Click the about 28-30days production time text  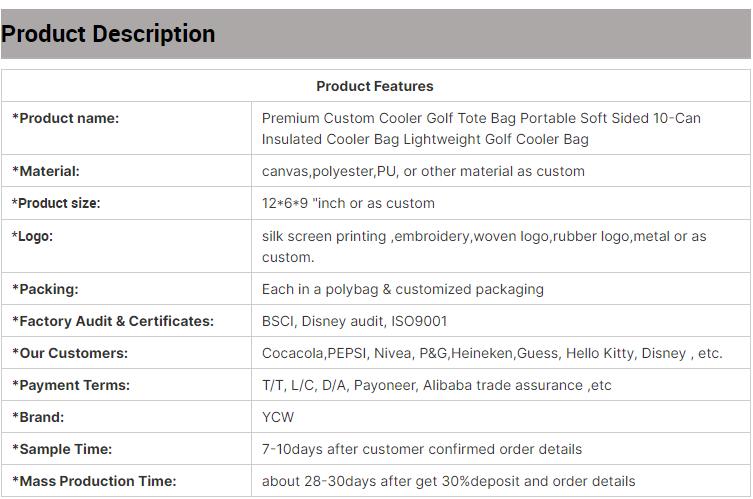pyautogui.click(x=448, y=481)
